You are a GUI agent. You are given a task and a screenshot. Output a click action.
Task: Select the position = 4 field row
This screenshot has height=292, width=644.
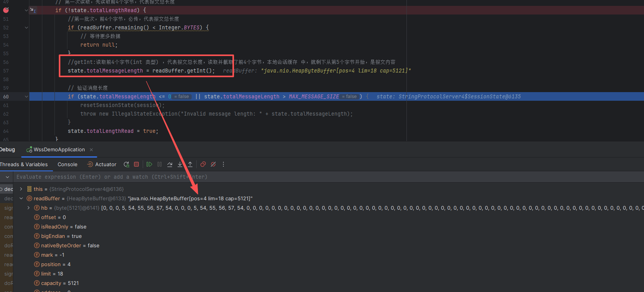click(x=56, y=265)
